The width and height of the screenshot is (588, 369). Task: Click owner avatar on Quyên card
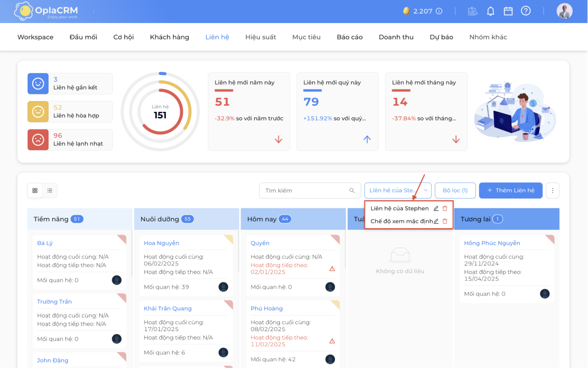(x=330, y=287)
